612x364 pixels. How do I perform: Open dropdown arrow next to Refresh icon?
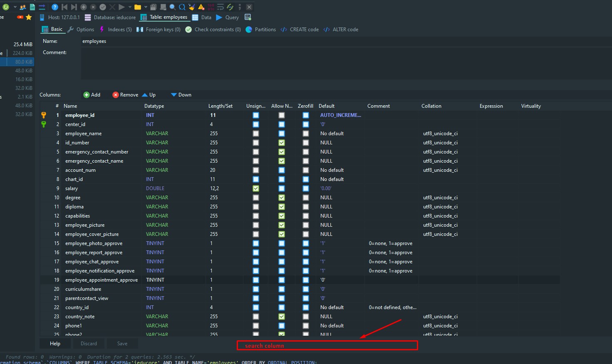15,7
